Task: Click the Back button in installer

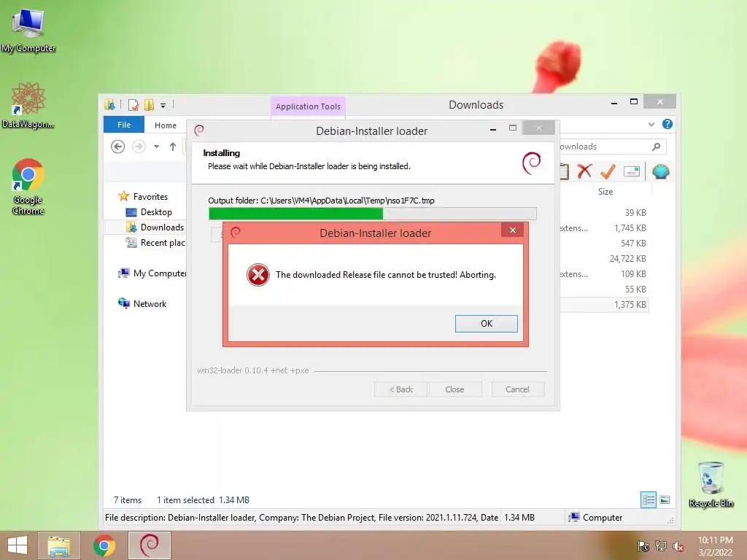Action: (400, 389)
